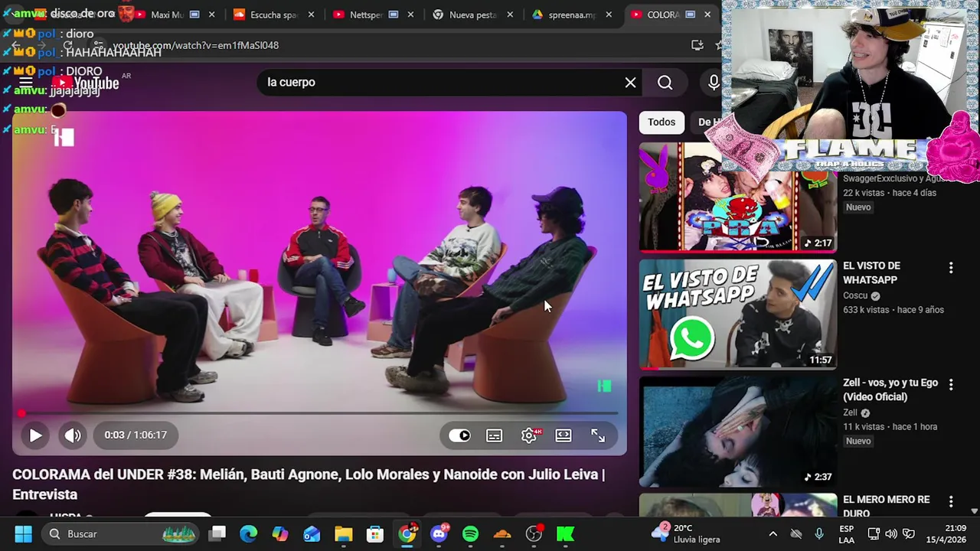Click the scrollbar down arrow on the page
The width and height of the screenshot is (980, 551).
click(974, 511)
